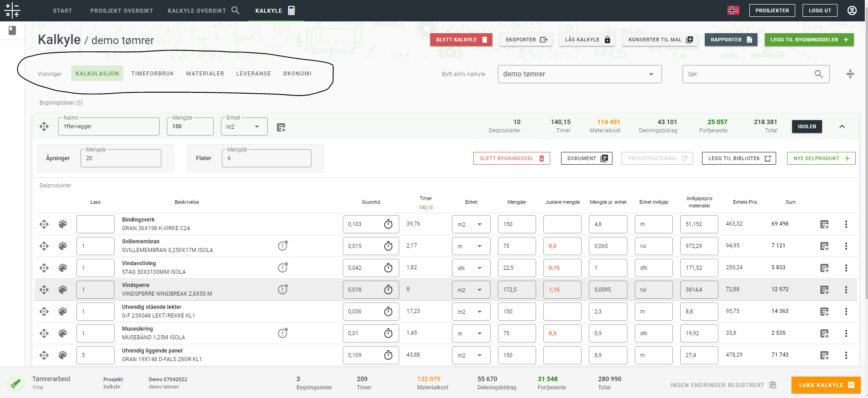Open the Enhet m2 dropdown for Yttervegger
The image size is (868, 398).
(x=244, y=126)
